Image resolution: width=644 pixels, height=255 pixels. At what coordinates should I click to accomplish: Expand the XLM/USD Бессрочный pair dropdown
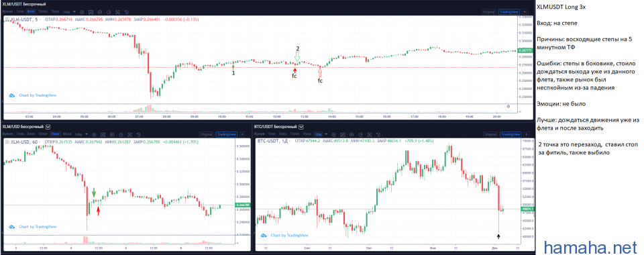[48, 127]
